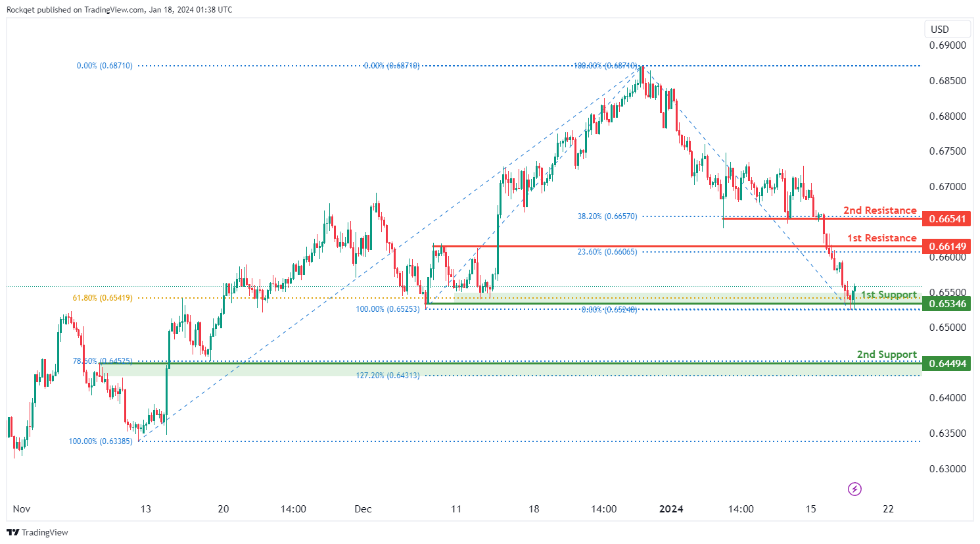
Task: Open the USD currency selector
Action: (947, 29)
